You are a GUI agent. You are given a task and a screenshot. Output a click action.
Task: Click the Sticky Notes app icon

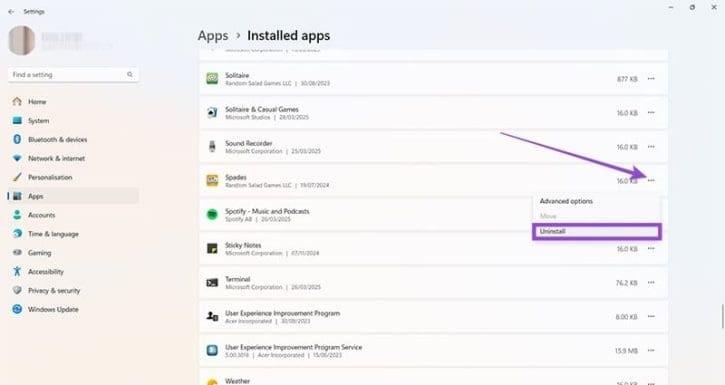point(212,249)
